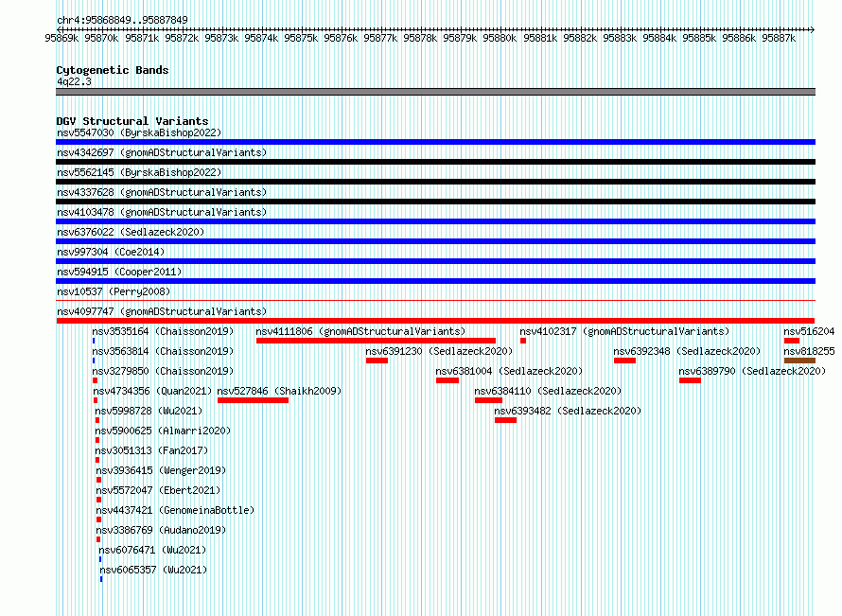Open nsv6065357 (Wu2021) label
The height and width of the screenshot is (616, 842).
[153, 570]
